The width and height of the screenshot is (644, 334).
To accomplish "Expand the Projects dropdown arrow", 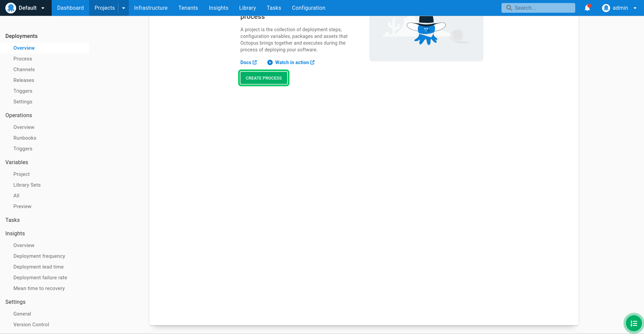I will pos(123,8).
